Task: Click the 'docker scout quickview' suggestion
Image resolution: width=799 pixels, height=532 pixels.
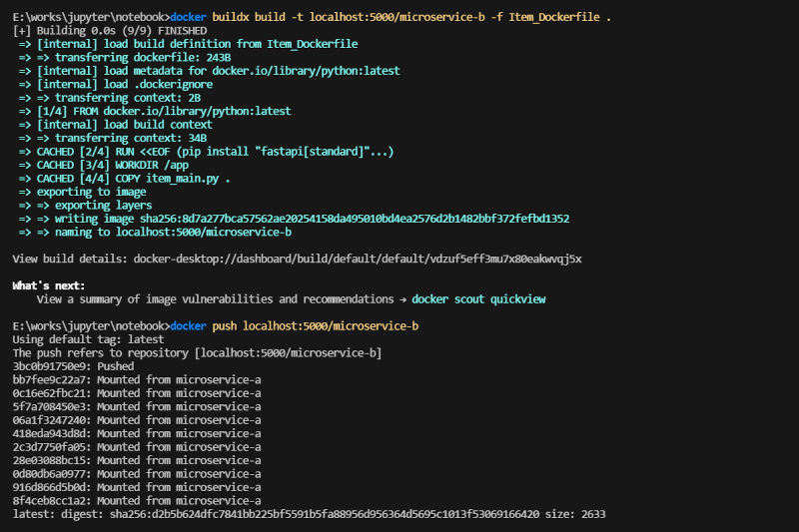Action: [478, 299]
